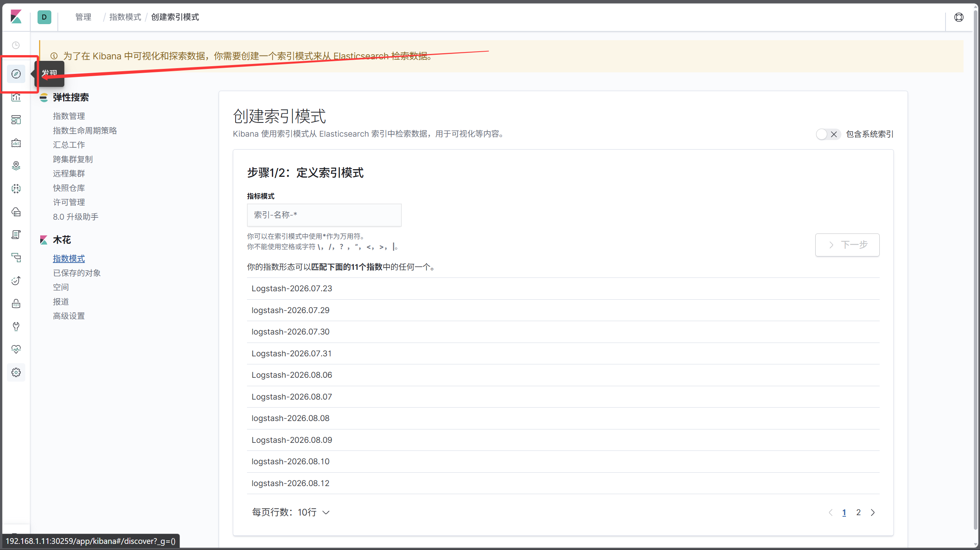
Task: Open 许可管理 link
Action: (x=69, y=202)
